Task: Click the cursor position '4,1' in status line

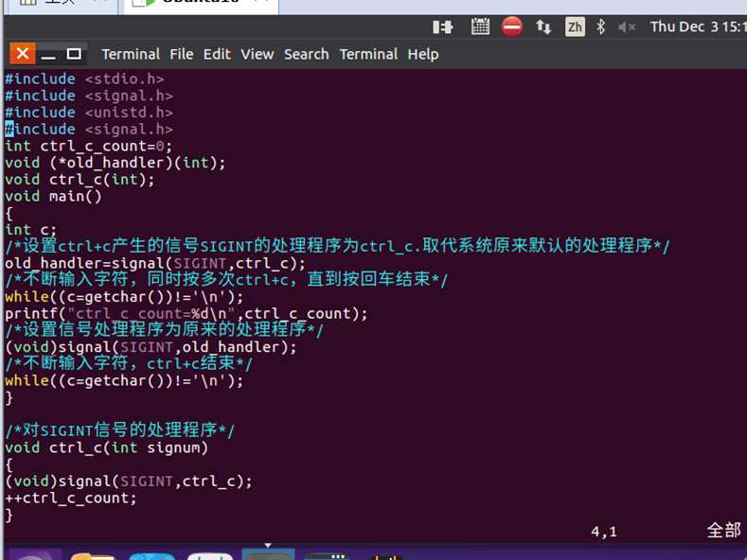Action: [604, 532]
